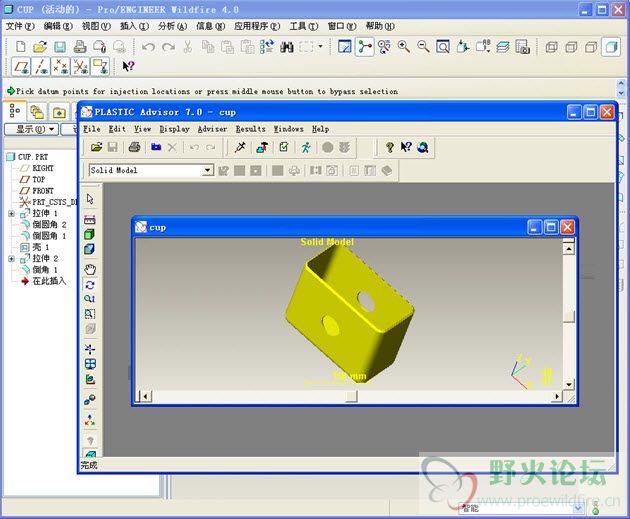Open Results menu in Plastic Advisor

coord(250,129)
